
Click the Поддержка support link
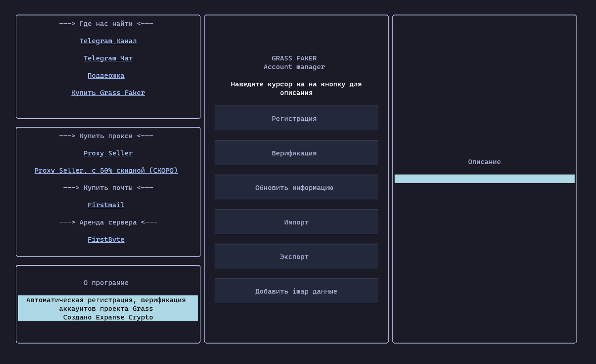click(x=106, y=75)
